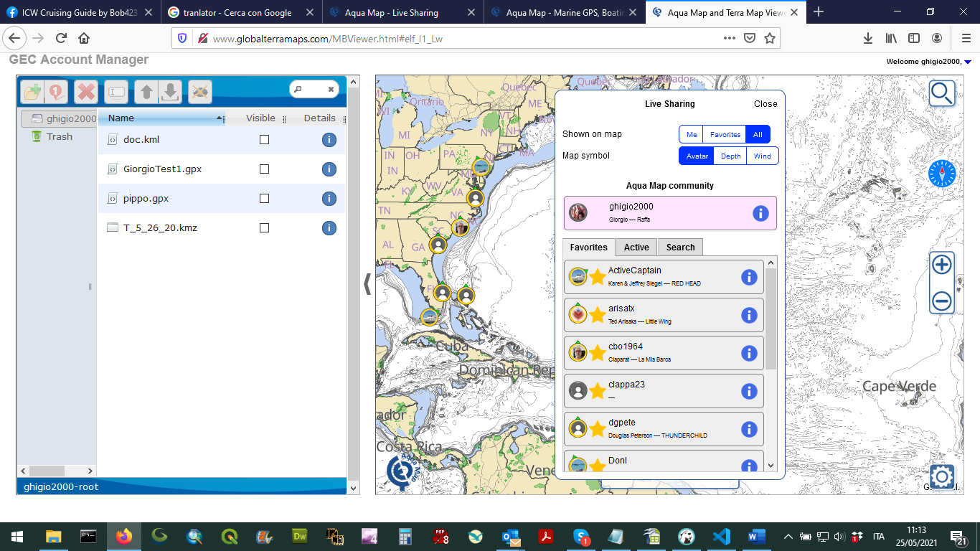Toggle favorite star for ActiveCaptain
The width and height of the screenshot is (980, 551).
coord(598,277)
